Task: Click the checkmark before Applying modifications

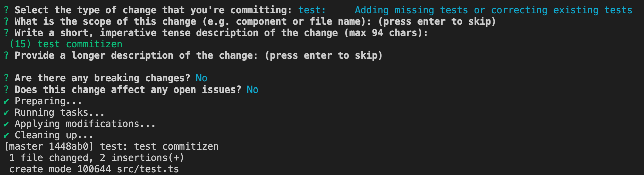Action: 6,124
